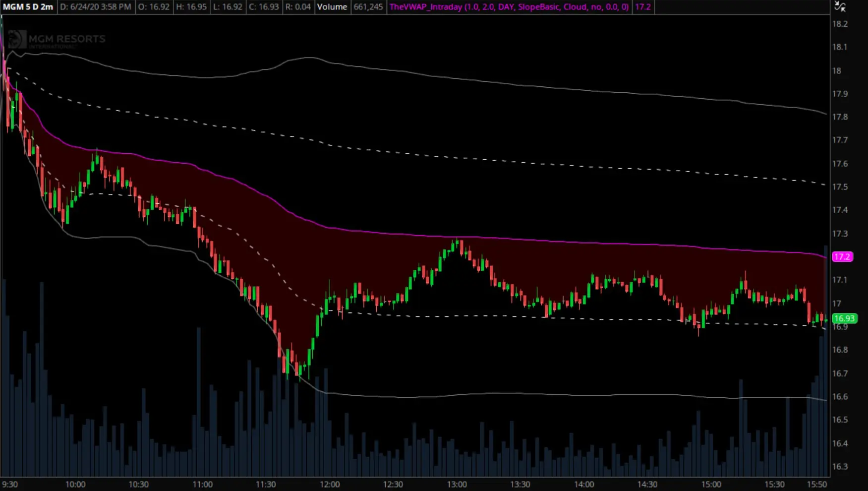Click the Volume study label
Viewport: 868px width, 491px height.
coord(332,7)
